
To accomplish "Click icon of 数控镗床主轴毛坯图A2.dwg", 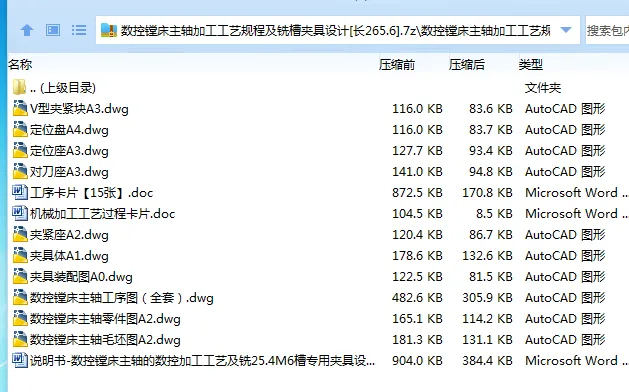I will (20, 339).
